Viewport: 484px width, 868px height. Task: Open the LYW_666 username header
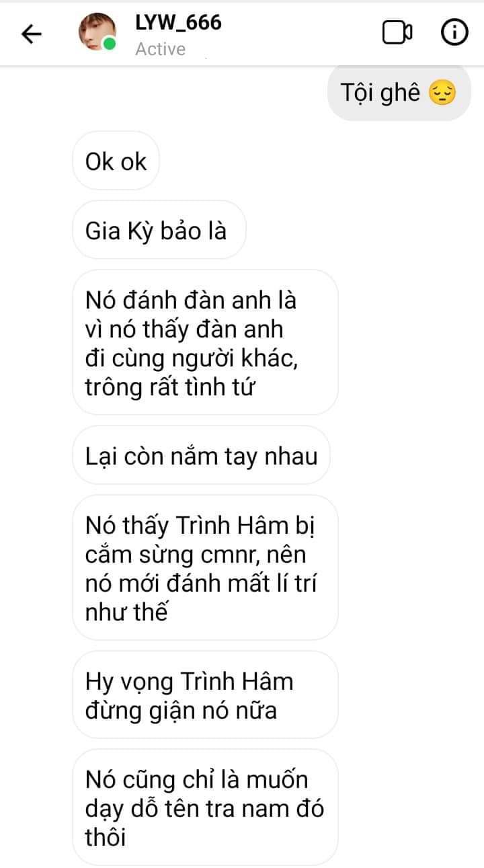(178, 23)
